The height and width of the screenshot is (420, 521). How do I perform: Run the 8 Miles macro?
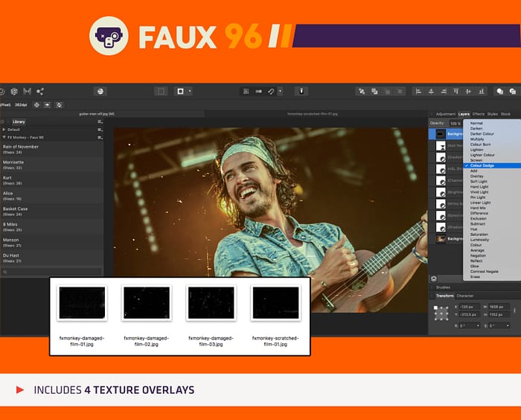[x=52, y=227]
